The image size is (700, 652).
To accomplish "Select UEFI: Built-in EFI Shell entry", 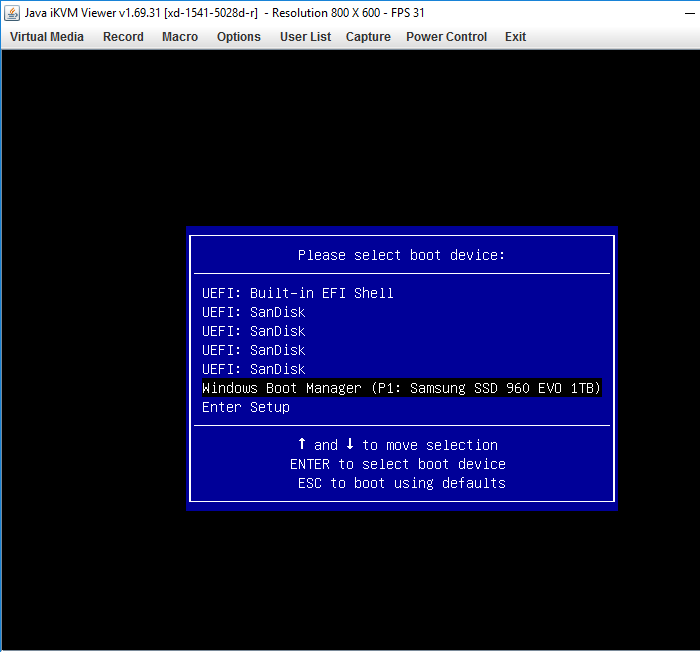I will click(298, 293).
